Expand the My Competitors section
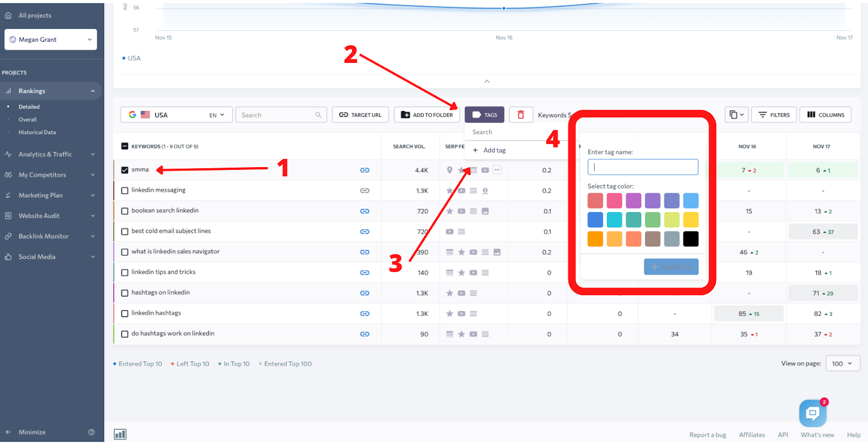This screenshot has width=868, height=445. 93,175
